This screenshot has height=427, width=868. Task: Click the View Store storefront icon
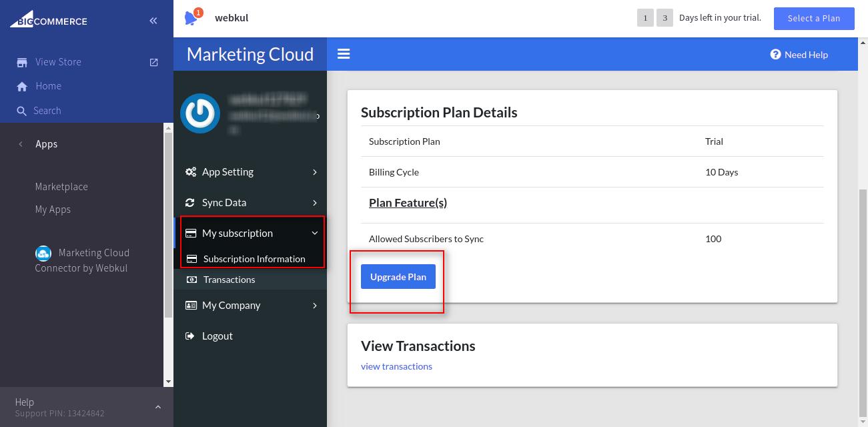pyautogui.click(x=22, y=62)
